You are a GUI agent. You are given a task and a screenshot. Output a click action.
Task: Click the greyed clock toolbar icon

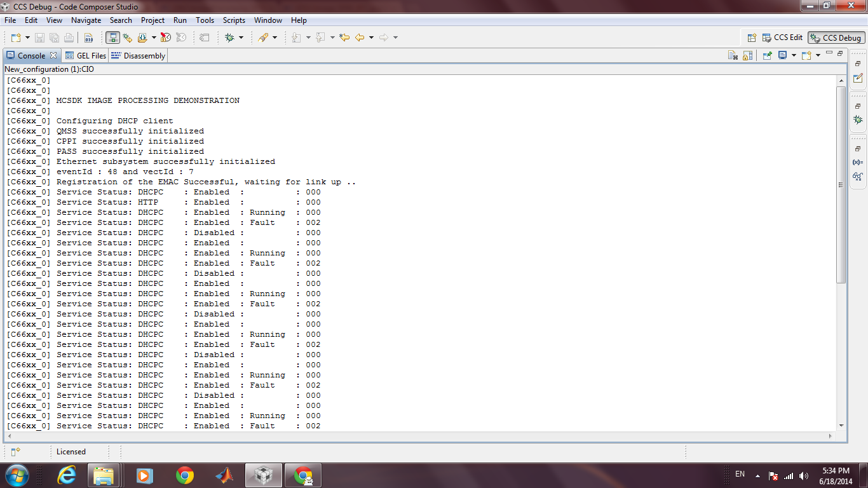[181, 37]
